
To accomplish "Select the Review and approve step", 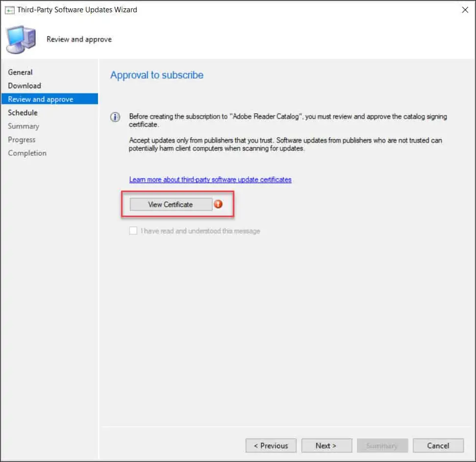I will click(50, 99).
